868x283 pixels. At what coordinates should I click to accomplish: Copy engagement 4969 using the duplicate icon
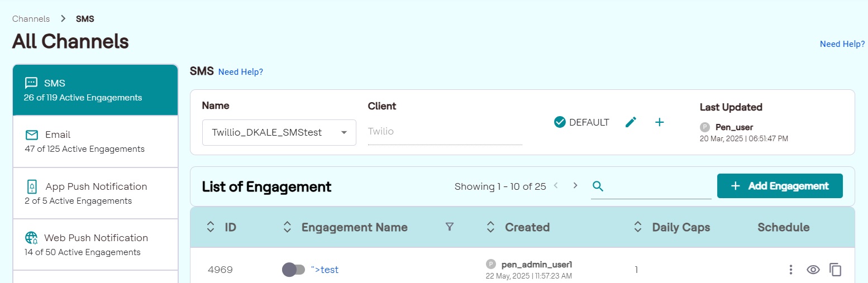[x=835, y=270]
